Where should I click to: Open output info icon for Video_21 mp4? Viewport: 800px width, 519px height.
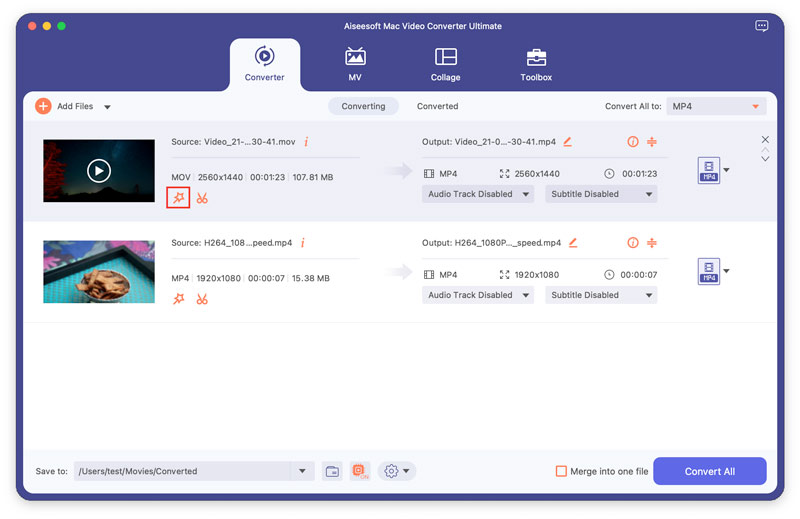click(x=633, y=141)
